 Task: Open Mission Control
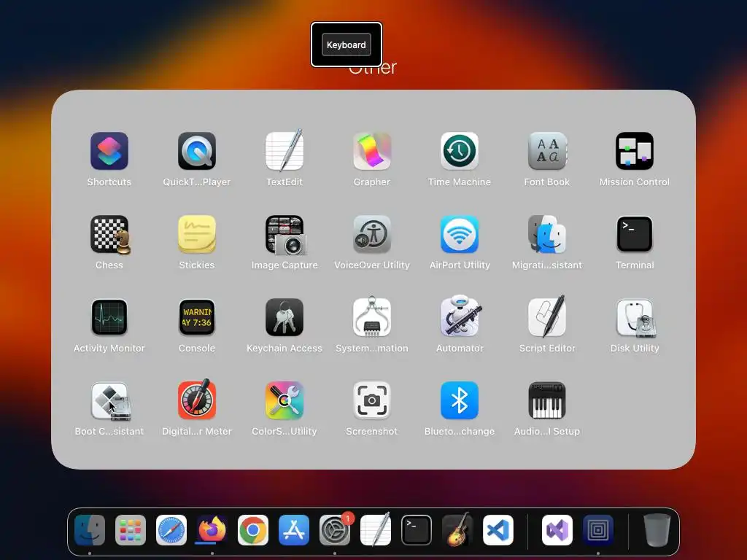coord(635,152)
